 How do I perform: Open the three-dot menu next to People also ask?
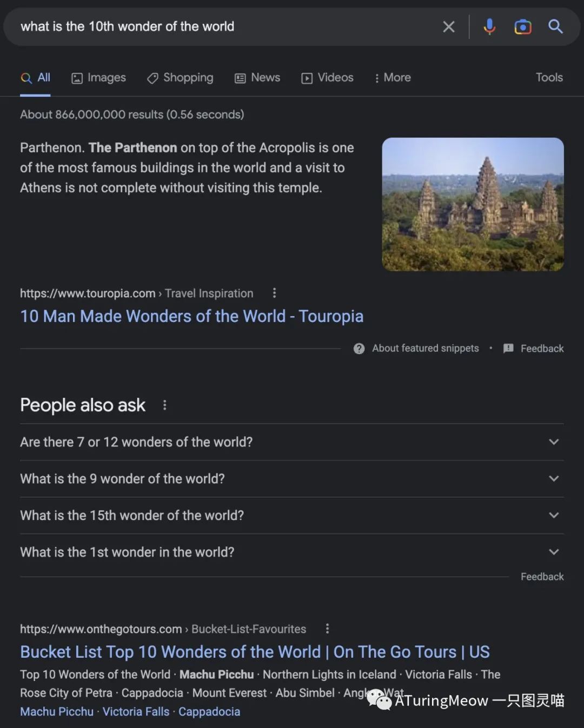pos(164,405)
